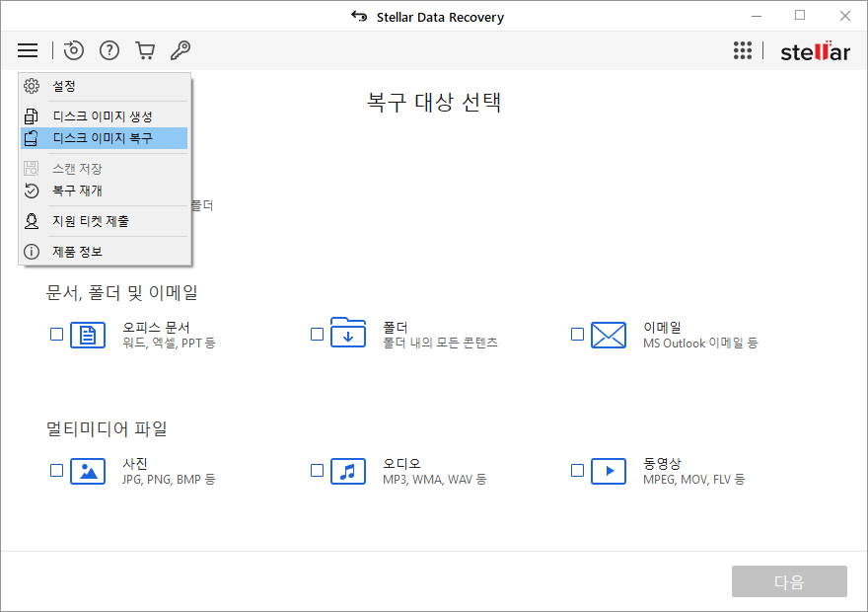This screenshot has height=612, width=868.
Task: Close the Stellar Data Recovery window
Action: (x=844, y=16)
